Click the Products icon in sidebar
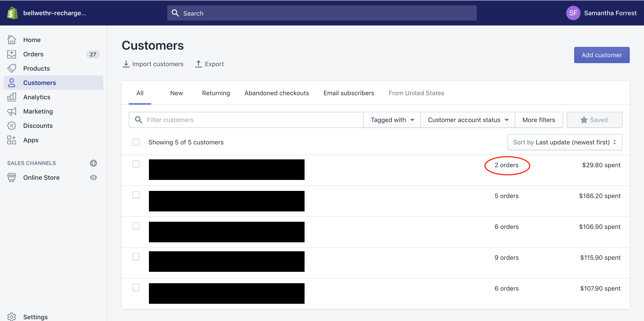The image size is (644, 321). (12, 68)
